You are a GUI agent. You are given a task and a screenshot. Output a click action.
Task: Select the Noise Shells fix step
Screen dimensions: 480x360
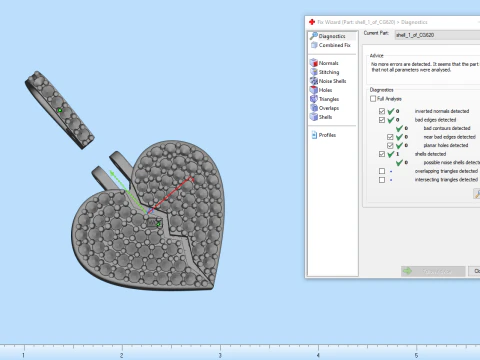(x=328, y=81)
